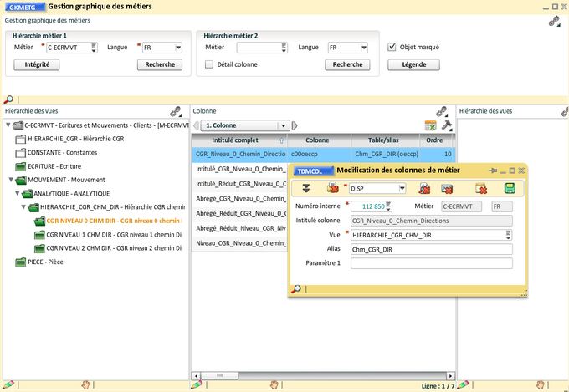
Task: Click the hammer tool icon above column table
Action: [x=447, y=125]
